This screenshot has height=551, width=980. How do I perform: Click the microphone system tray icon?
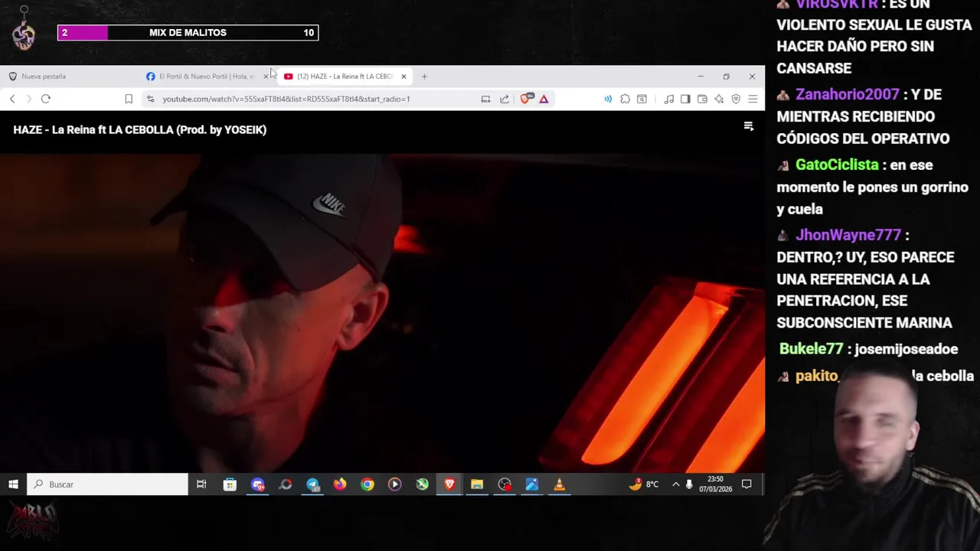point(689,484)
